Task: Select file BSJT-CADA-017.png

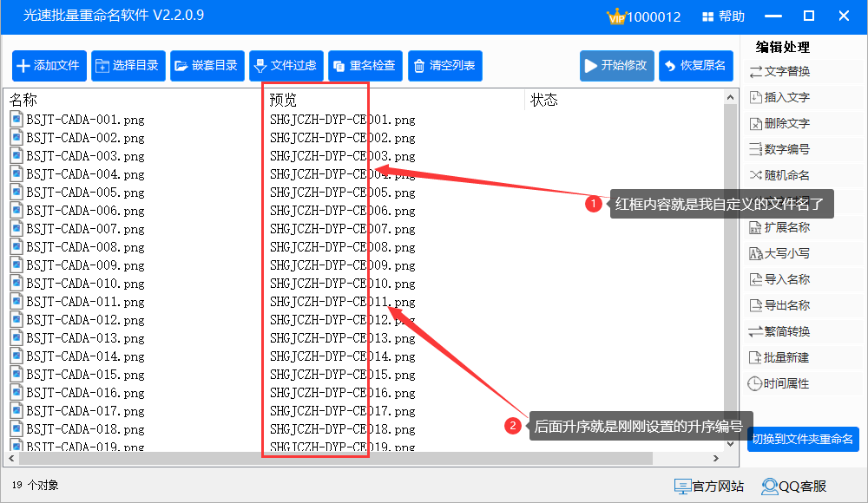Action: tap(85, 411)
